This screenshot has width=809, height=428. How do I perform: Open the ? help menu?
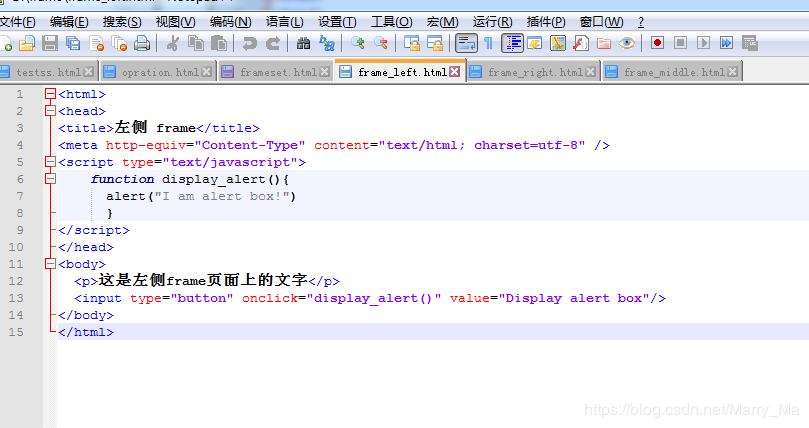click(x=641, y=22)
